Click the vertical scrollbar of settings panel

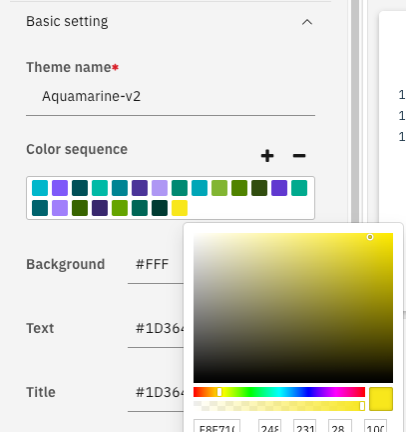tap(355, 112)
